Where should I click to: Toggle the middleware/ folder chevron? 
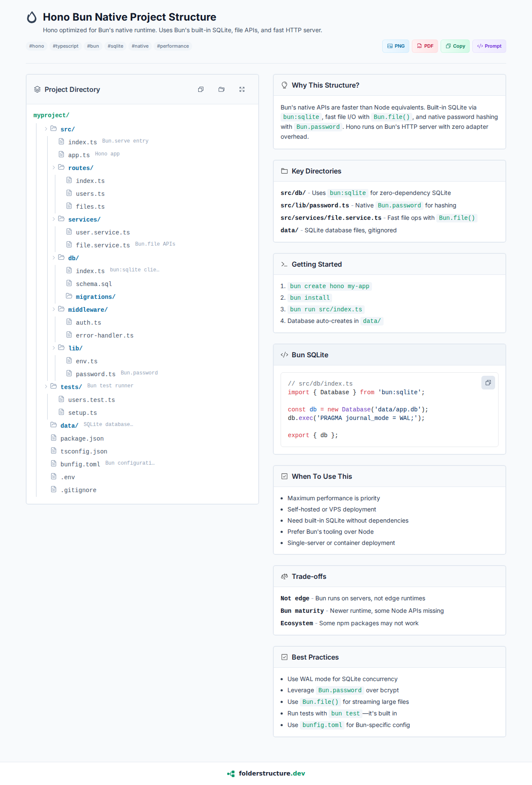click(x=54, y=309)
